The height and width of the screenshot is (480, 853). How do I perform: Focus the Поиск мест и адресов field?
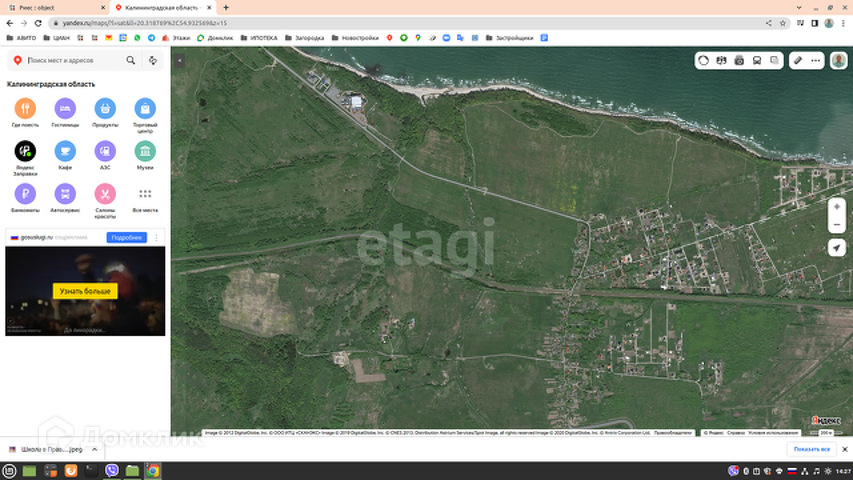tap(73, 60)
